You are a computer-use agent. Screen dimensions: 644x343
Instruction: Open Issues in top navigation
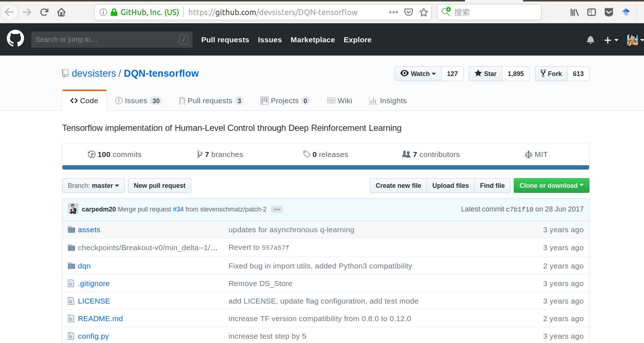270,40
